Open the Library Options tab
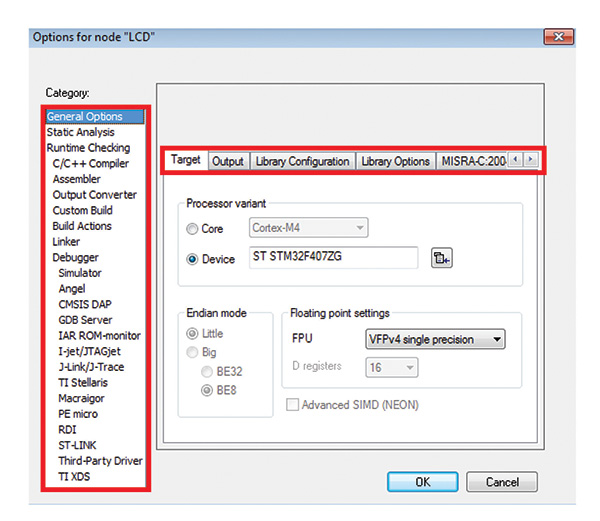Viewport: 600px width, 521px height. tap(395, 161)
